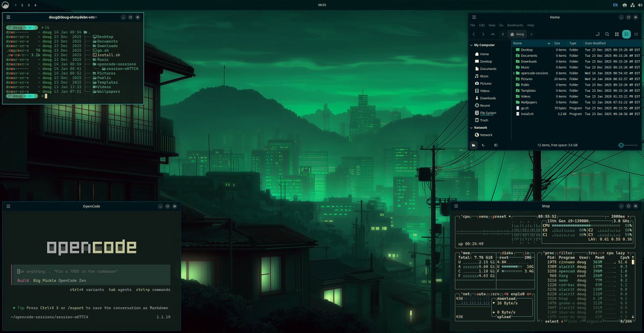The image size is (644, 333).
Task: Click path bar right scroll chevron
Action: coord(531,34)
